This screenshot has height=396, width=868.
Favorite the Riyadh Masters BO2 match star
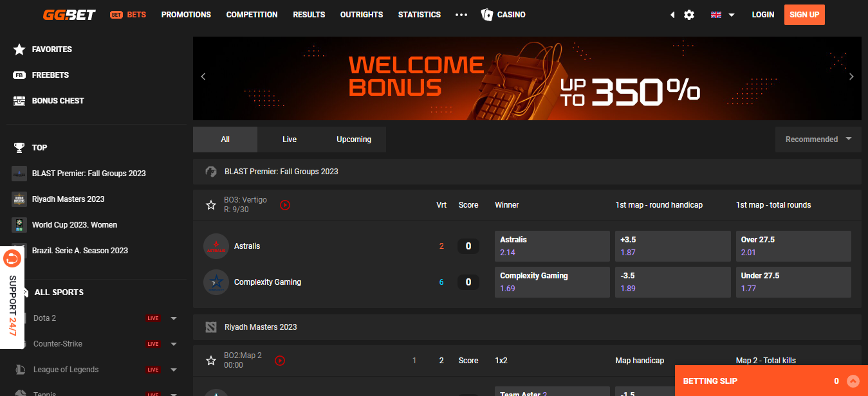click(210, 361)
